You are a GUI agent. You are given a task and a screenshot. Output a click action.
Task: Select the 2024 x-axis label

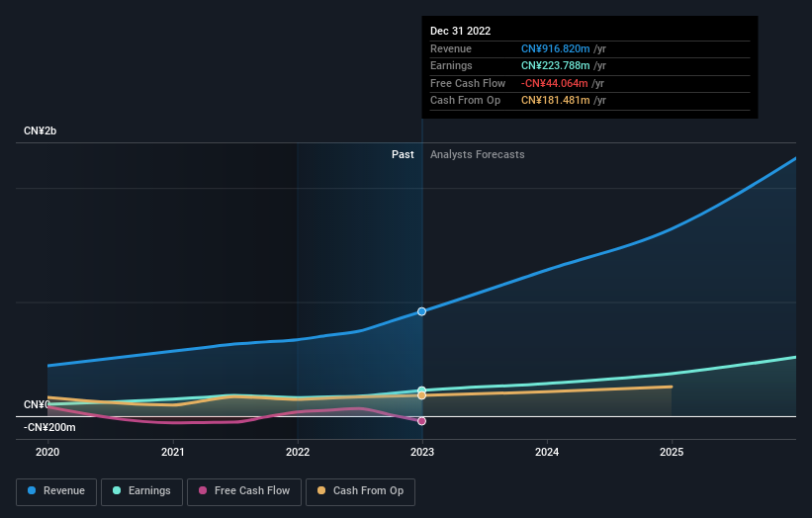tap(547, 453)
